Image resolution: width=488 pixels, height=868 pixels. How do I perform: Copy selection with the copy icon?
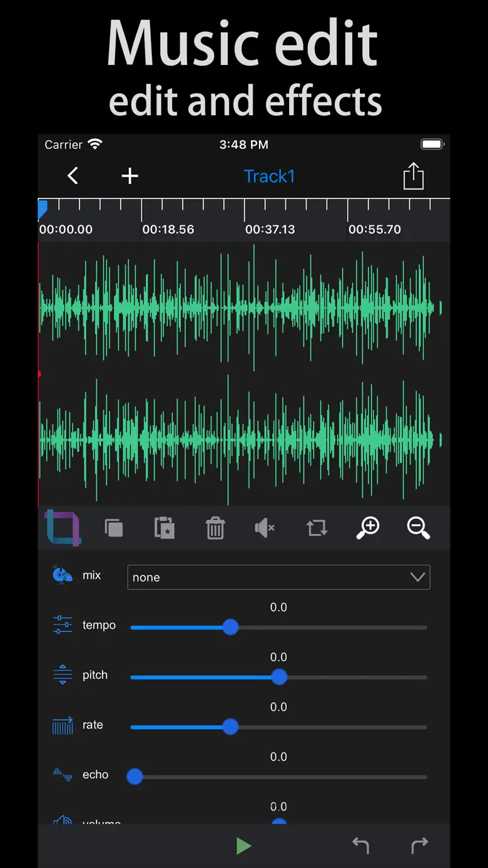click(x=114, y=528)
